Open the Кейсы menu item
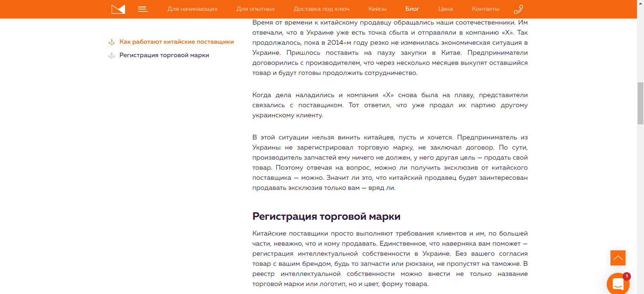Viewport: 644px width, 294px height. [377, 9]
